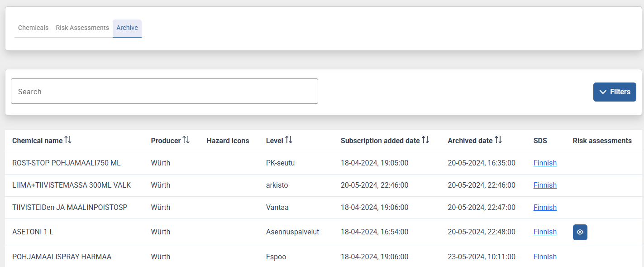Click the ASETONI 1 L chemical name
This screenshot has height=267, width=644.
coord(33,232)
